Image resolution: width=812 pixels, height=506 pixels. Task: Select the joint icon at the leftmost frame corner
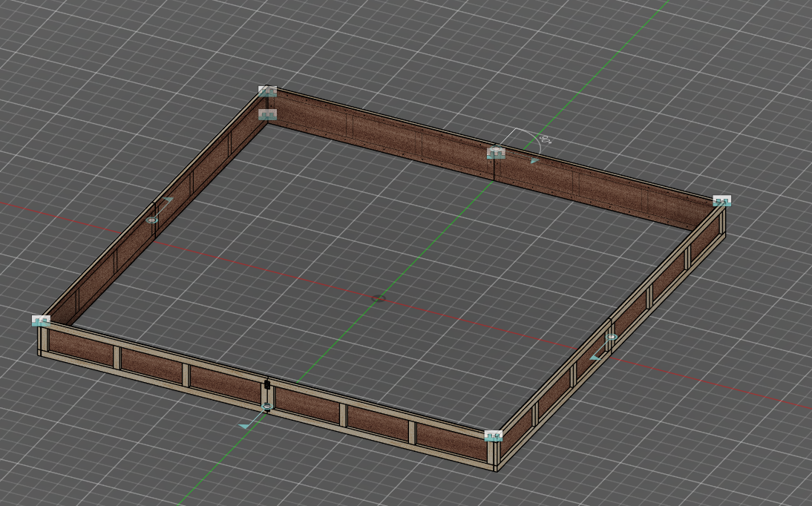point(41,321)
